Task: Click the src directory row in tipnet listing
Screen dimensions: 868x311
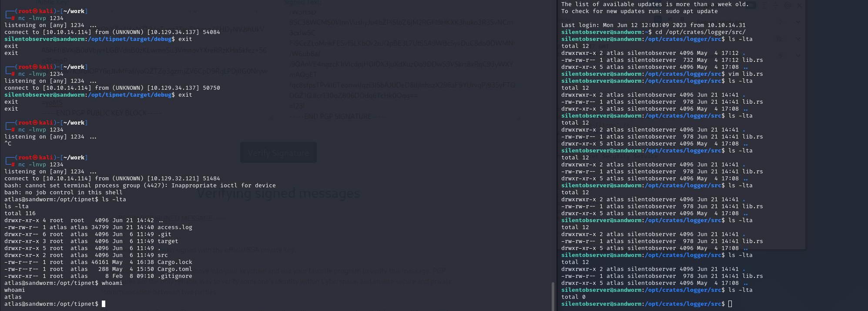Action: tap(86, 255)
